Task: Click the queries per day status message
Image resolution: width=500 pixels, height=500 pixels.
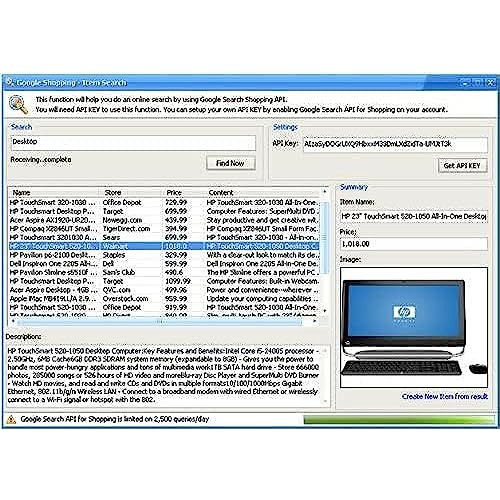Action: (115, 419)
